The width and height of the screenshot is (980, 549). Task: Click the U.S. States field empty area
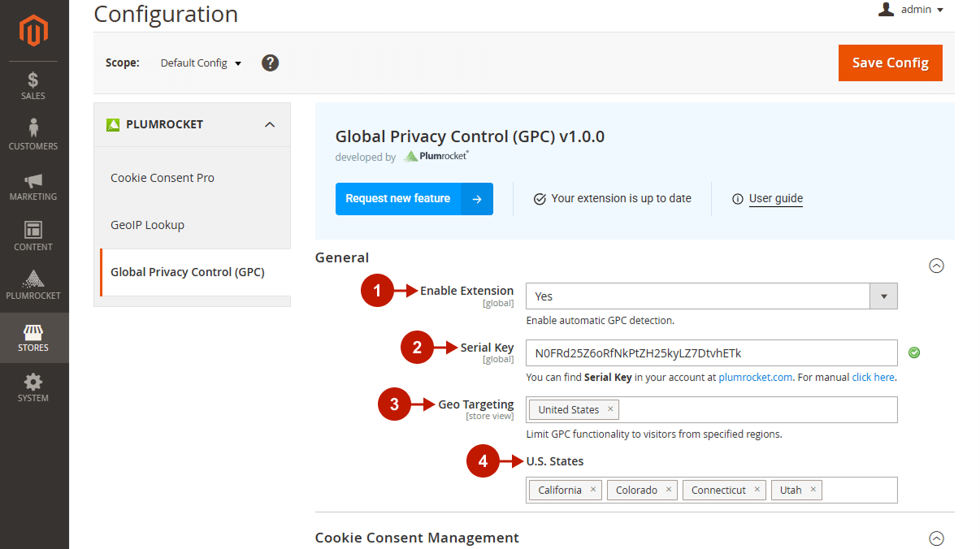point(860,490)
